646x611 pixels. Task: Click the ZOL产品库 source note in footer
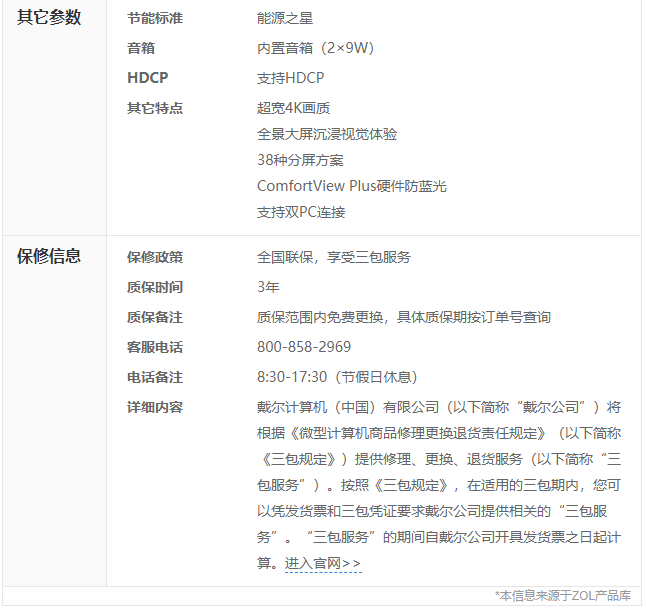tap(565, 596)
